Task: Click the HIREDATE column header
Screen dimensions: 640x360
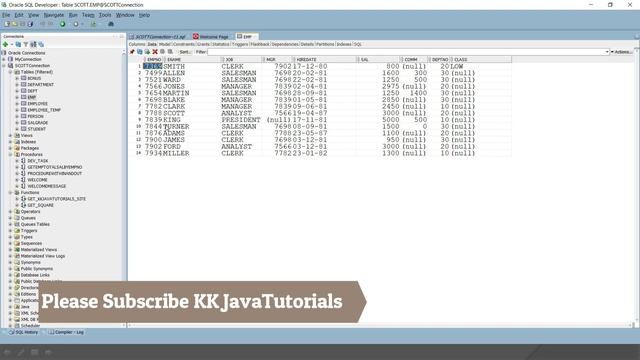Action: tap(325, 60)
